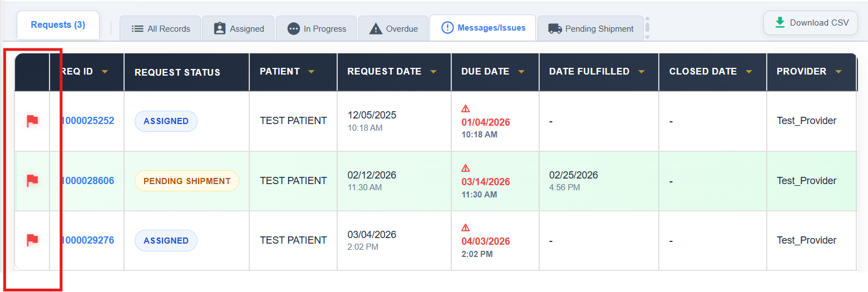Expand the REQ ID column sort dropdown

[x=104, y=72]
